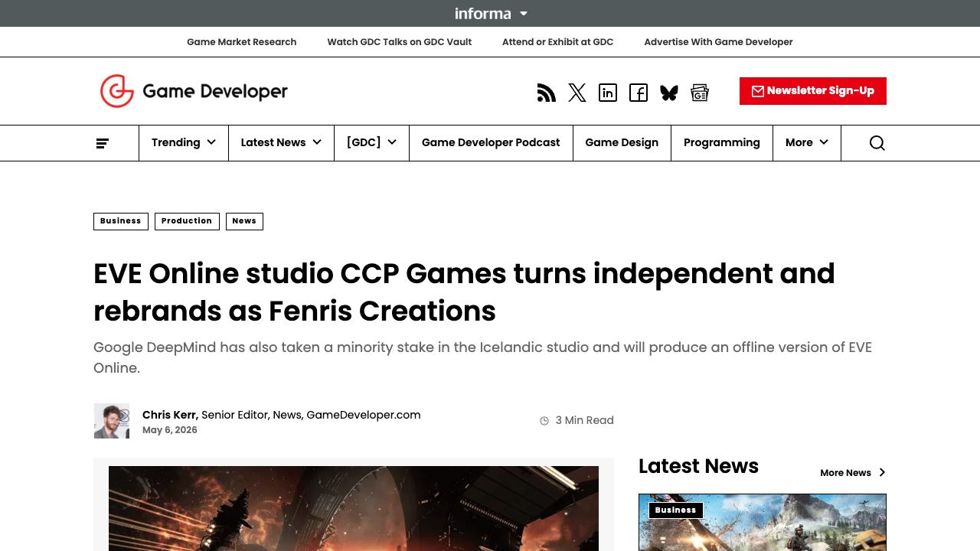Open Attend or Exhibit at GDC link
Image resolution: width=980 pixels, height=551 pixels.
click(557, 42)
